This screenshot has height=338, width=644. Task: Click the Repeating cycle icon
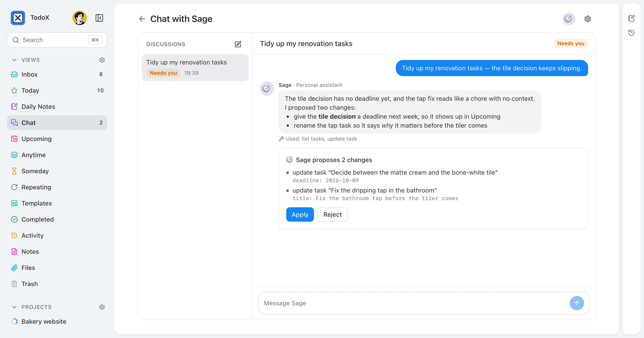pos(14,187)
